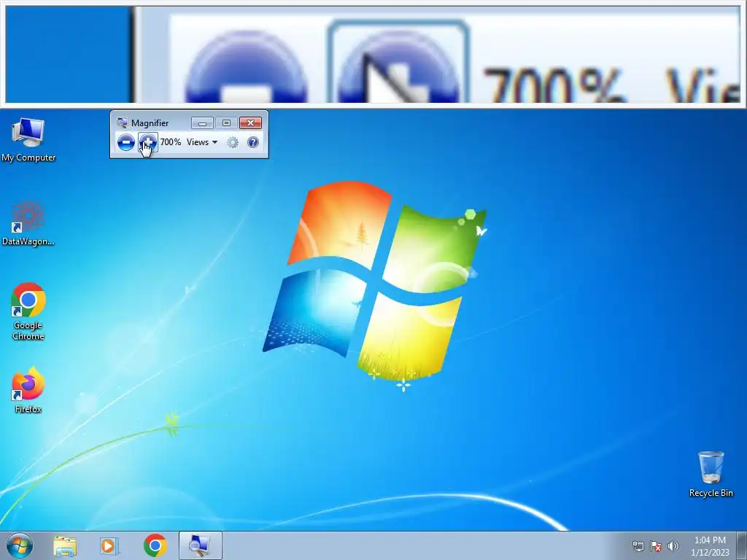Viewport: 747px width, 560px height.
Task: Open Windows Explorer from the taskbar
Action: tap(65, 545)
